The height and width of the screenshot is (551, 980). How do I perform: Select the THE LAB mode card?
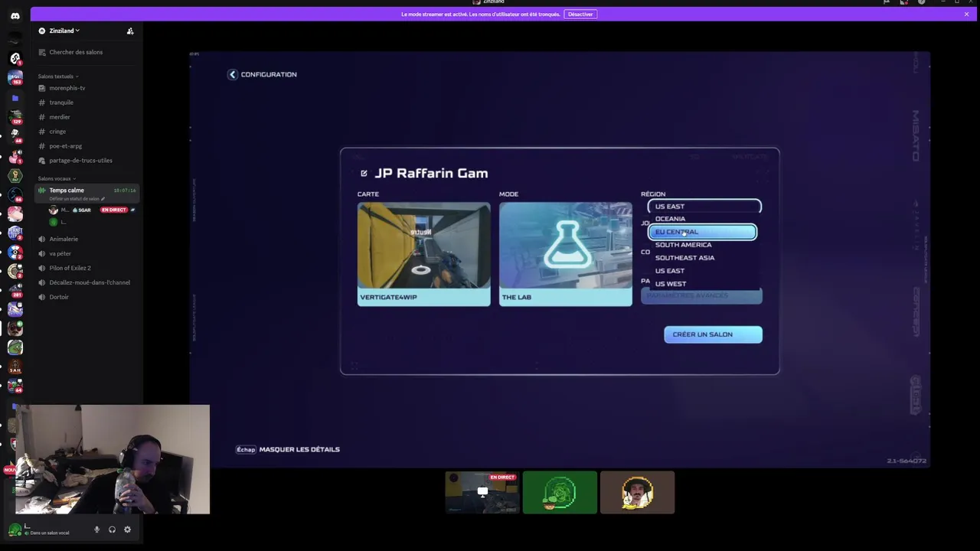pos(566,254)
